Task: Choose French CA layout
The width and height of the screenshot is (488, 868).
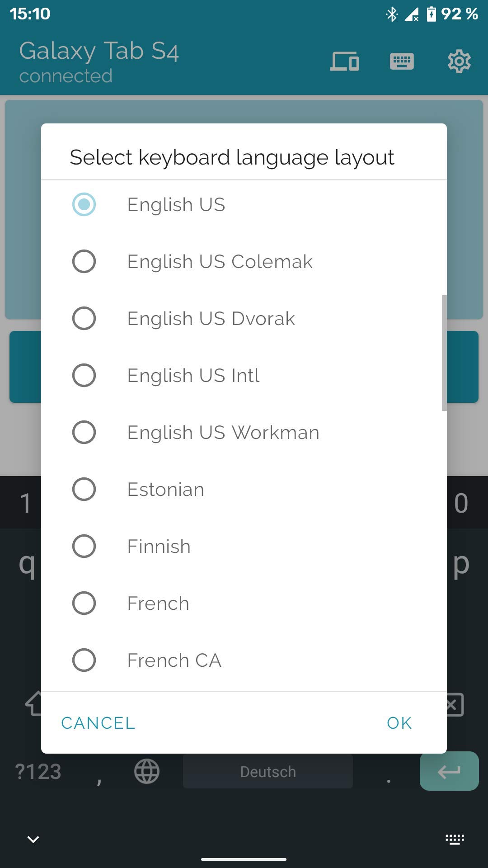Action: click(84, 660)
